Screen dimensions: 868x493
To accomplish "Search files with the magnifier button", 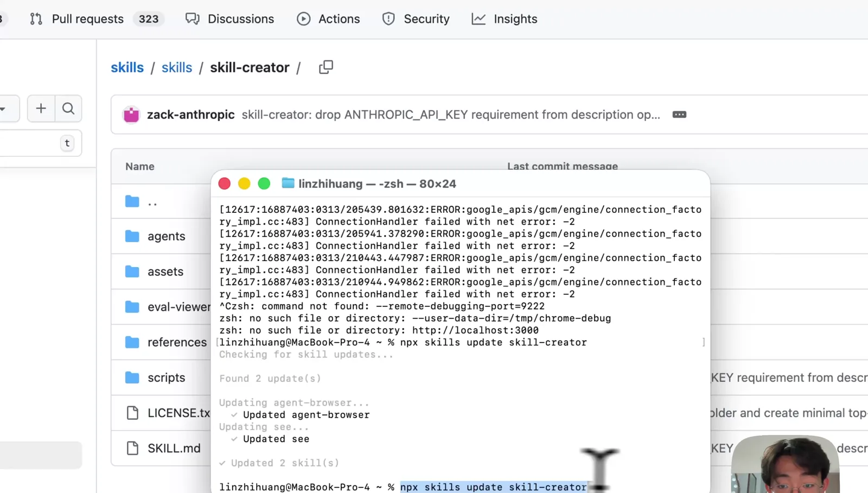I will click(68, 109).
